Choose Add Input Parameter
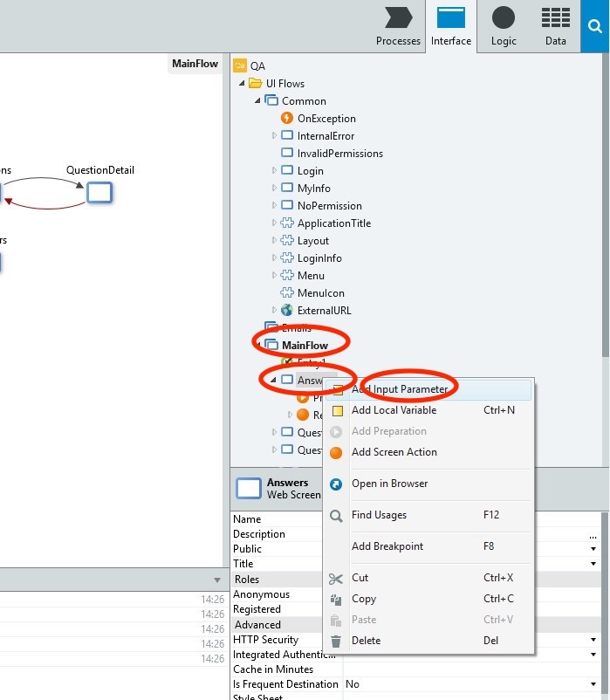Screen dimensions: 610x700 pos(428,389)
